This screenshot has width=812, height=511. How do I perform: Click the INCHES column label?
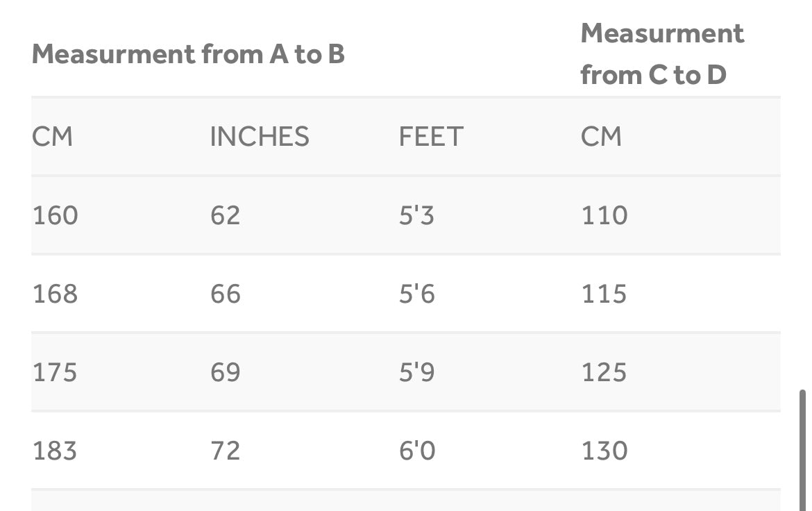tap(260, 137)
